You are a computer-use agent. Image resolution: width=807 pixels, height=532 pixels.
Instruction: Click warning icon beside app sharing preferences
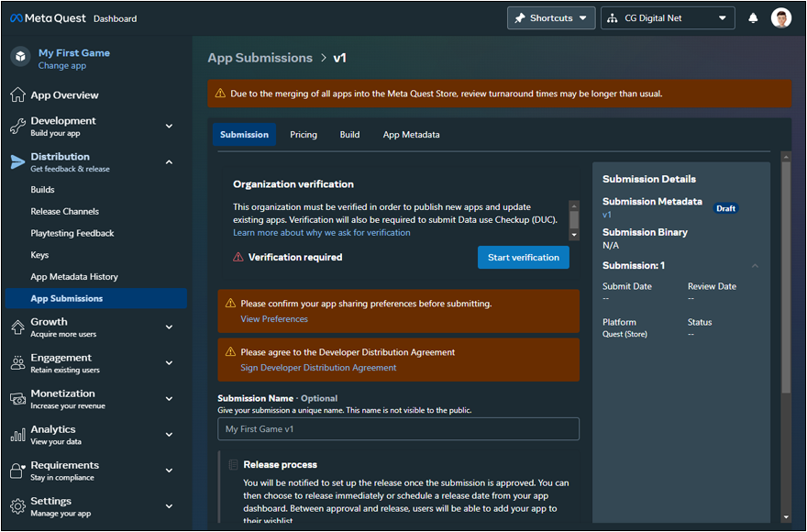click(230, 304)
